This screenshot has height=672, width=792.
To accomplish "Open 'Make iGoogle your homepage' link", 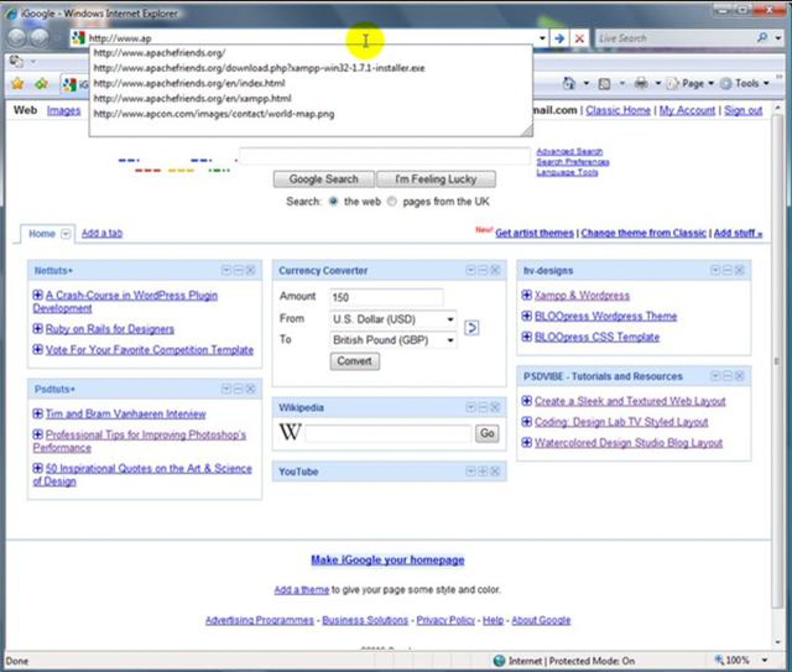I will click(x=387, y=560).
